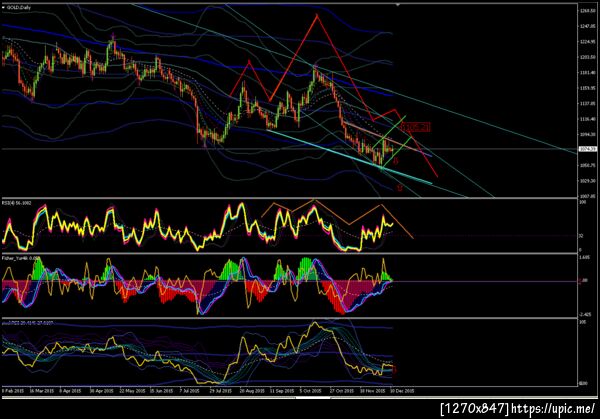Select the RSI(4) indicator label

point(17,203)
